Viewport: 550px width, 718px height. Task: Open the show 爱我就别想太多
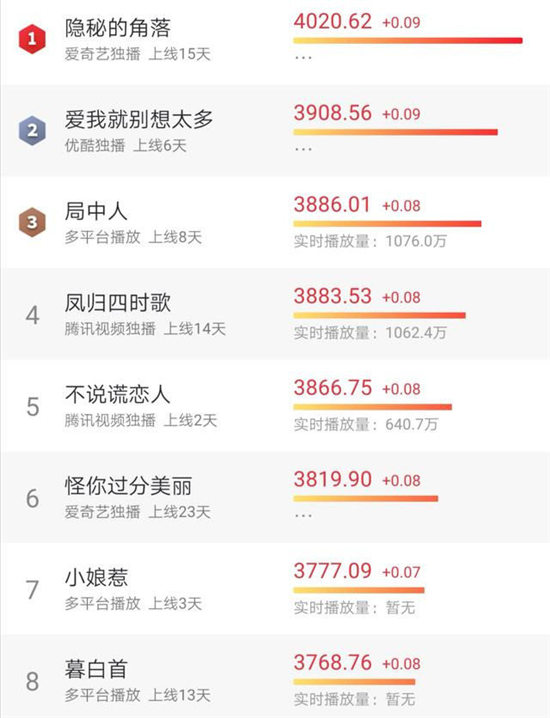point(139,120)
